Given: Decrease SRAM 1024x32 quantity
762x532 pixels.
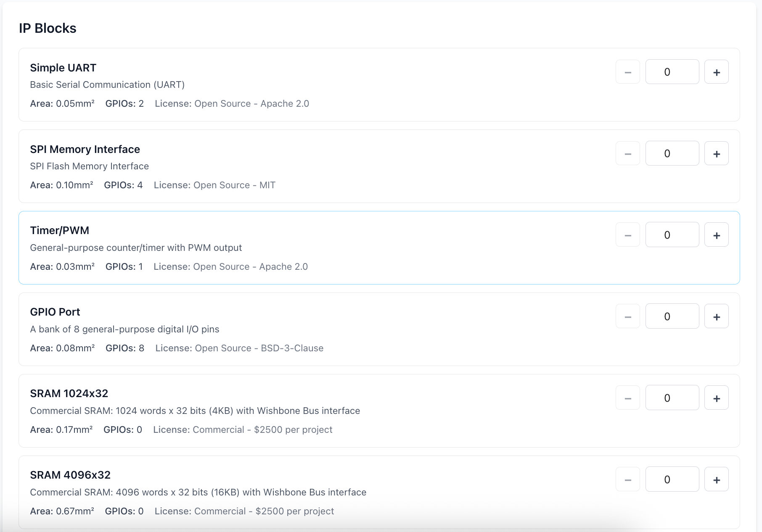Looking at the screenshot, I should [x=627, y=398].
